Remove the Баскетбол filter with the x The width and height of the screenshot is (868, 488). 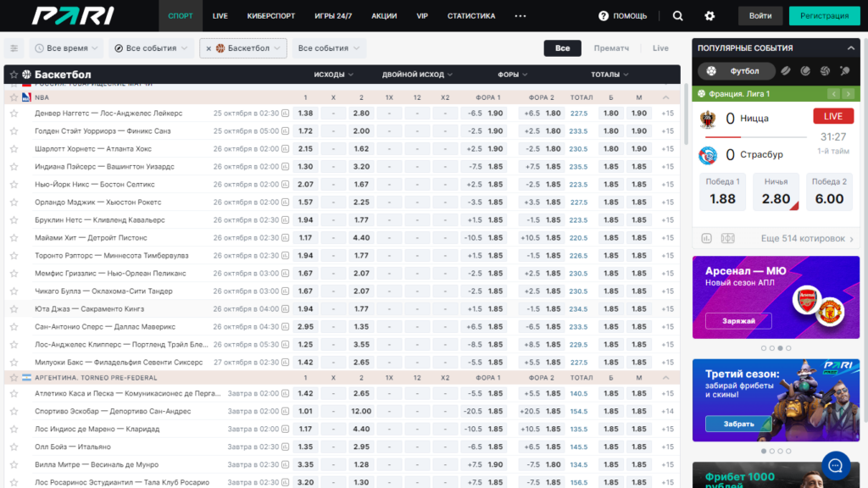pos(209,48)
